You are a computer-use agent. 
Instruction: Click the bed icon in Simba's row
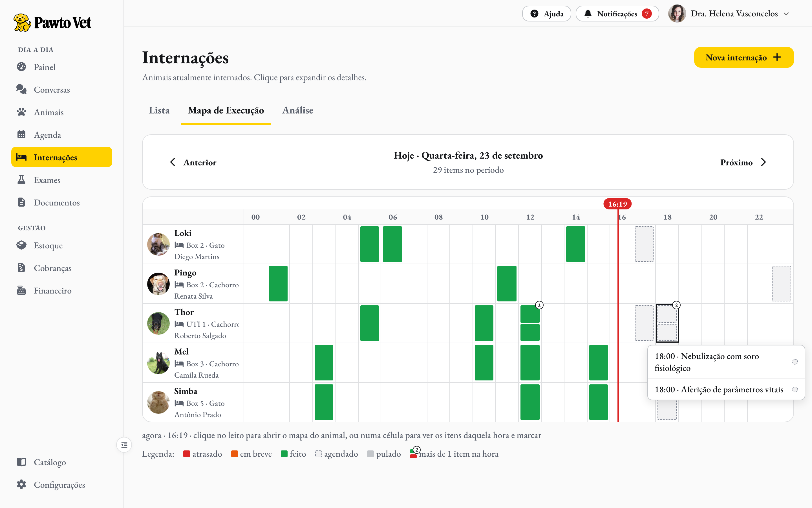(179, 403)
